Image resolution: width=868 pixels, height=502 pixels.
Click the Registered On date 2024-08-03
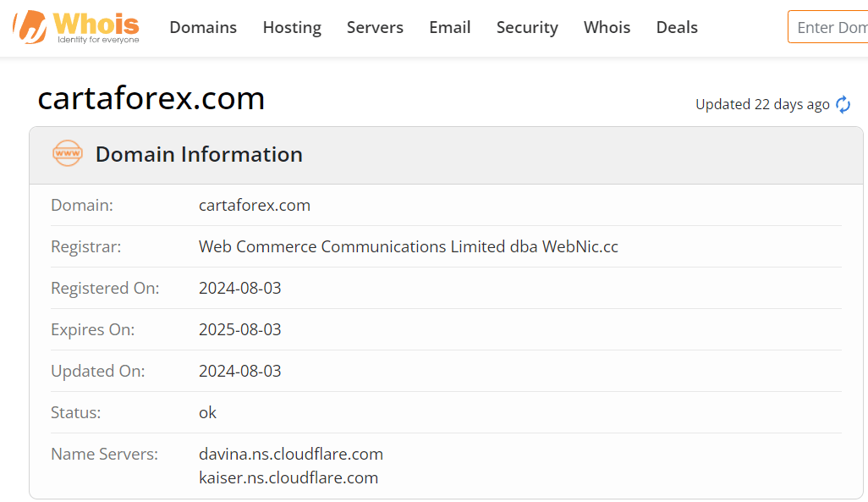click(x=239, y=288)
